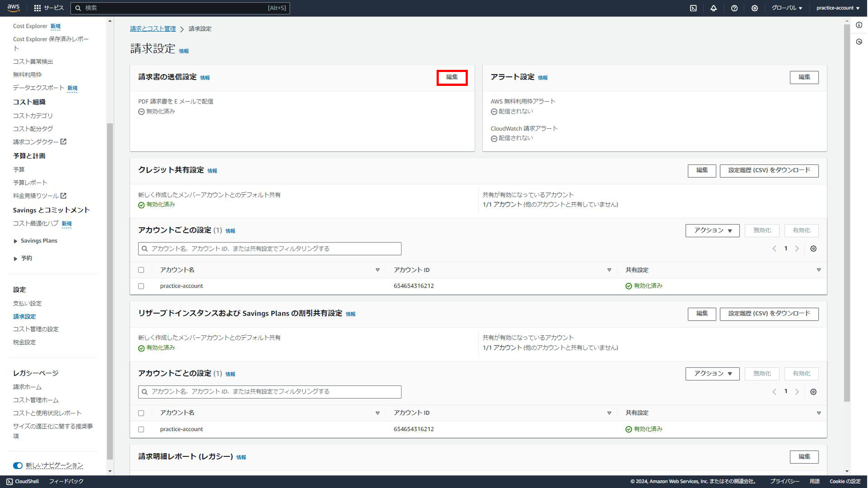Toggle the new navigation switch
This screenshot has height=488, width=868.
coord(18,465)
